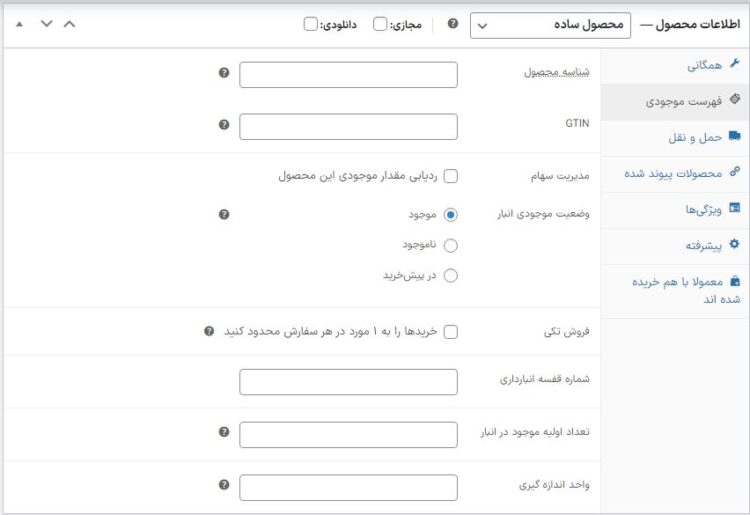Open the همگانی (General) tab
This screenshot has height=515, width=750.
(675, 66)
